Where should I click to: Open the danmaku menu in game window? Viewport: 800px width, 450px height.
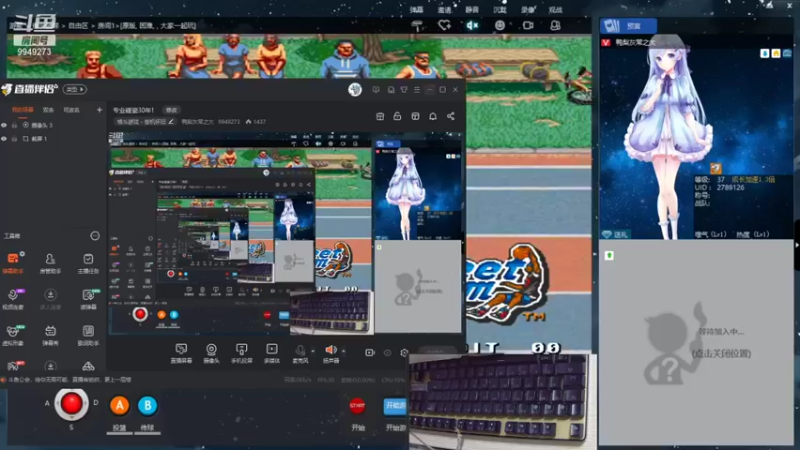(416, 10)
